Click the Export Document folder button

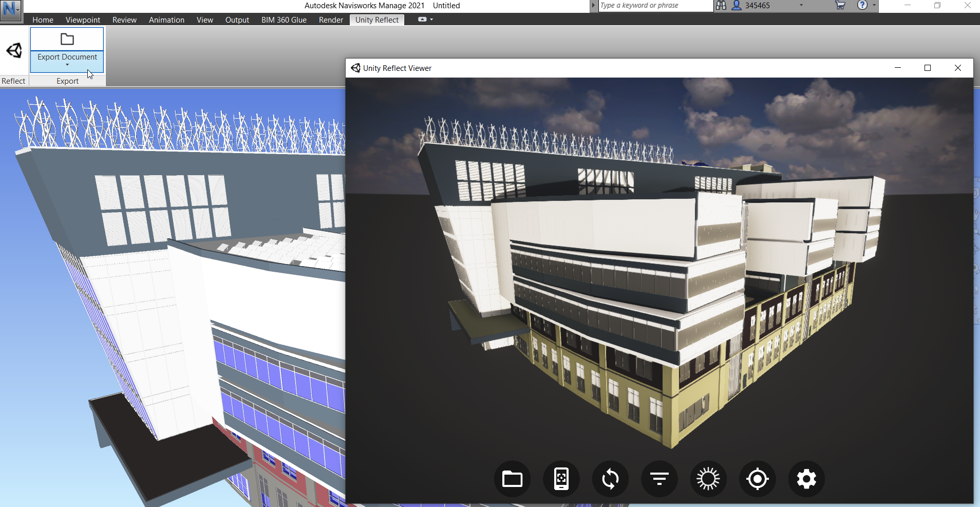pyautogui.click(x=67, y=40)
